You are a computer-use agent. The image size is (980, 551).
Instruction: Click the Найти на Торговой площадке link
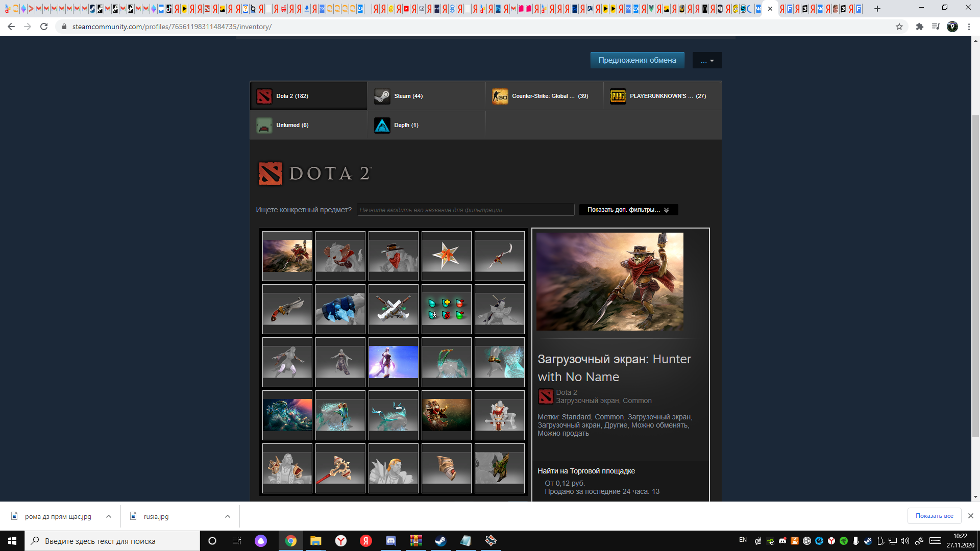[x=586, y=471]
